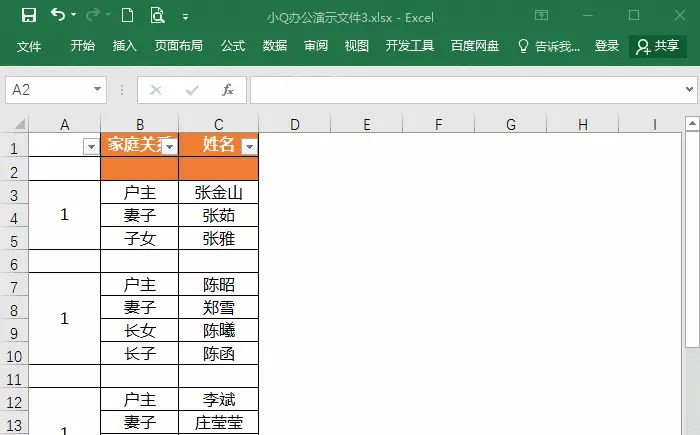Click the Enter checkmark icon in formula bar
Image resolution: width=700 pixels, height=435 pixels.
[x=192, y=90]
